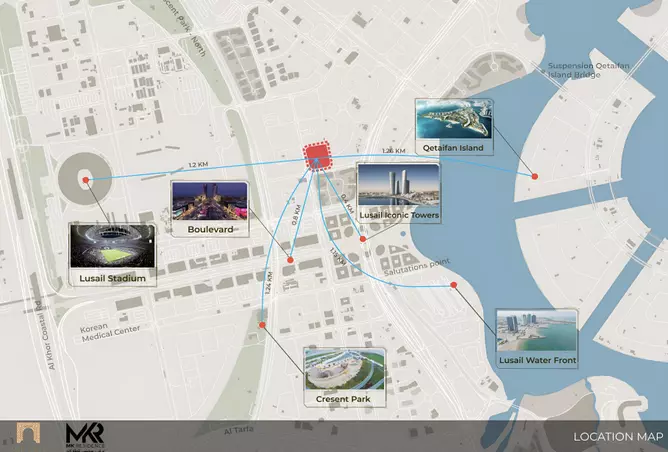Click the '1.19 KM' distance label
The height and width of the screenshot is (452, 668).
[338, 257]
